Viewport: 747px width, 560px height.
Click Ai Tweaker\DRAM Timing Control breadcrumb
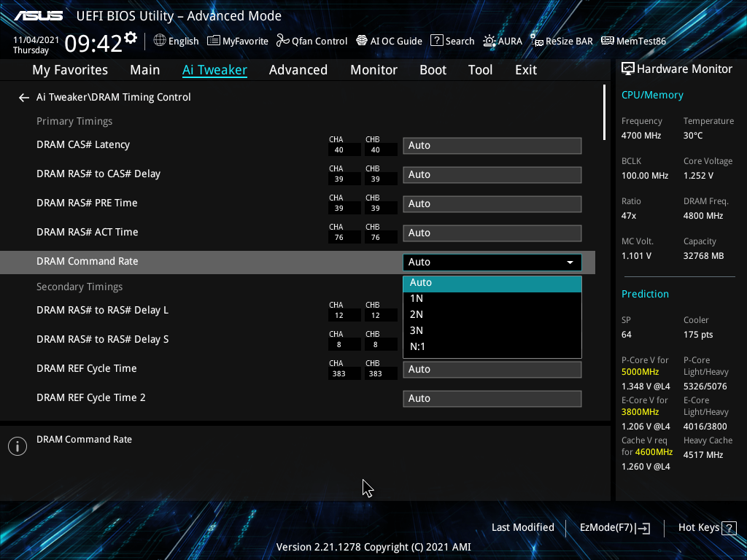113,97
